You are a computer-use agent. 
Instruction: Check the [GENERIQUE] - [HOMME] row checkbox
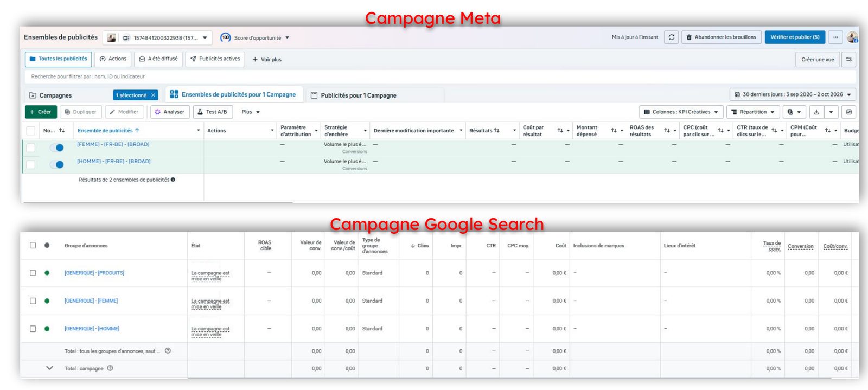click(33, 329)
